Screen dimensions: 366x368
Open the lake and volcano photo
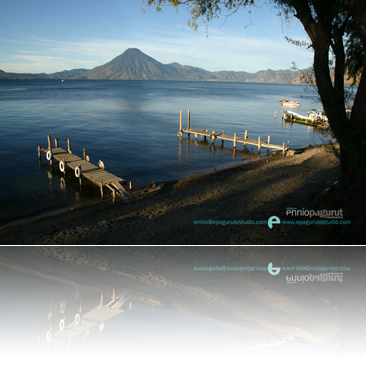[x=183, y=122]
